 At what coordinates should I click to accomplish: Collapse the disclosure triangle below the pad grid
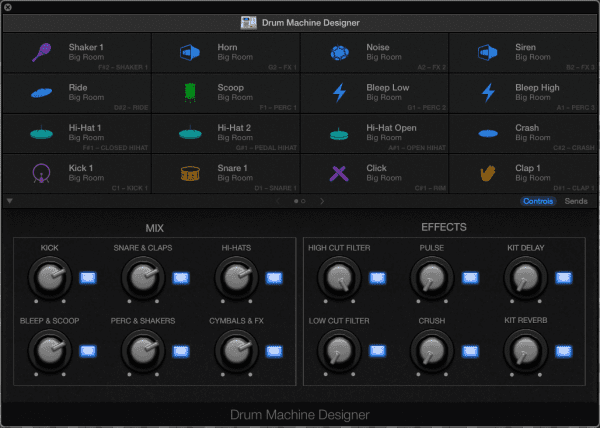(10, 201)
